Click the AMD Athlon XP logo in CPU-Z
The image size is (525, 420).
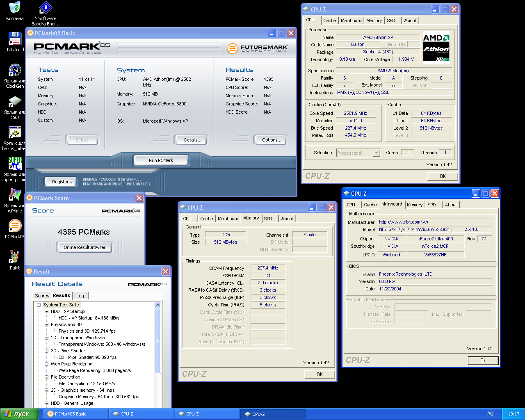tap(436, 48)
